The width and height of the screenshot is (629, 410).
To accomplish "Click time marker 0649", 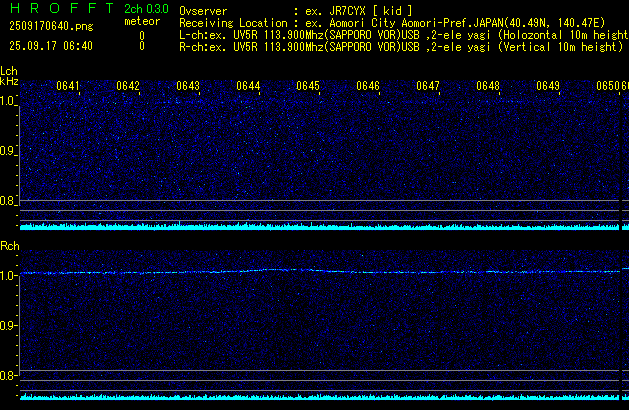I will click(548, 86).
